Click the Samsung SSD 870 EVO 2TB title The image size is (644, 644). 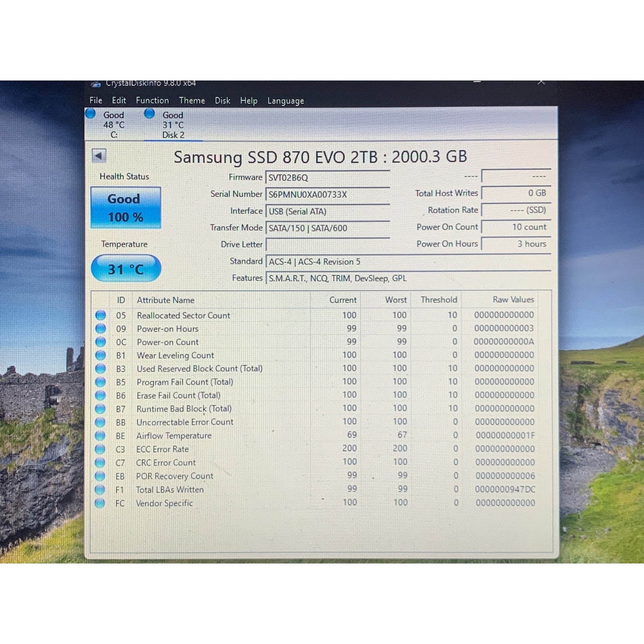point(320,156)
